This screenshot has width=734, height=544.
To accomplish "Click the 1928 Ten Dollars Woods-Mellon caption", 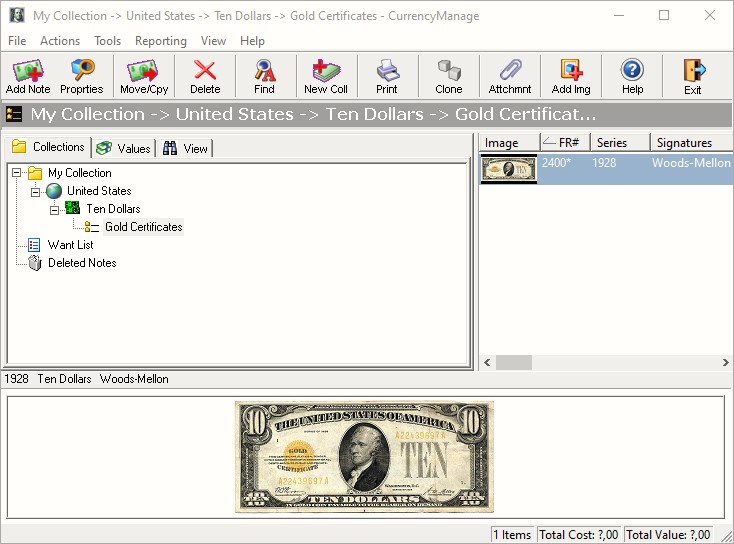I will coord(87,379).
